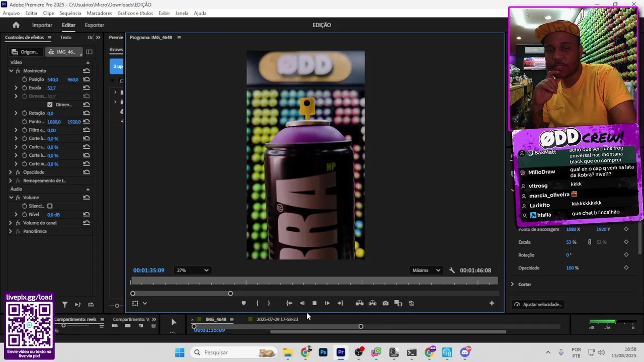
Task: Reset the Volume effect
Action: coord(87,198)
